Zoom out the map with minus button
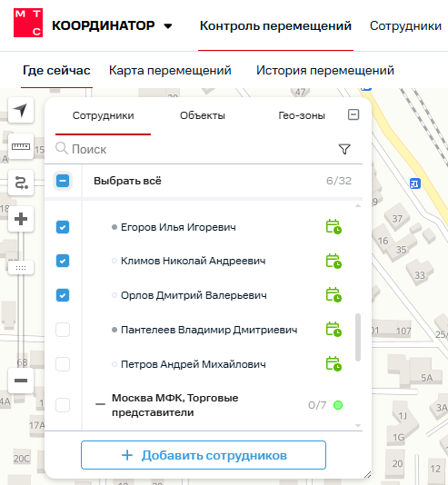This screenshot has width=448, height=485. click(x=21, y=381)
